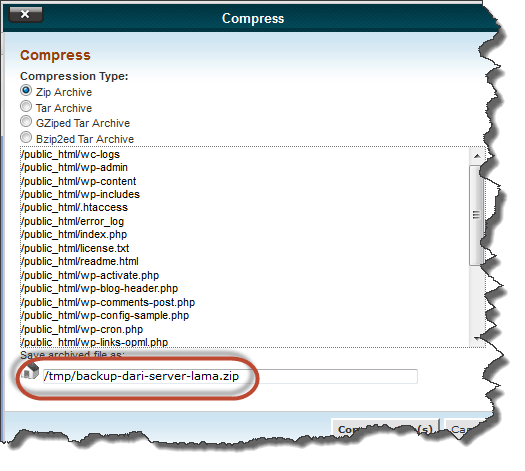Click the /public_html/index.php entry
Image resolution: width=525 pixels, height=471 pixels.
pos(74,234)
